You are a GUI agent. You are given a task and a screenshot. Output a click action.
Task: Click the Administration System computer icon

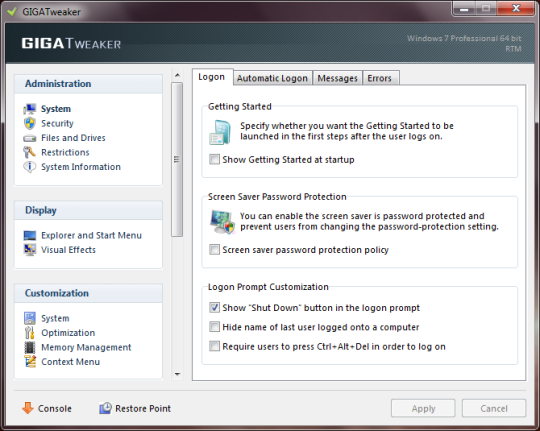point(30,109)
